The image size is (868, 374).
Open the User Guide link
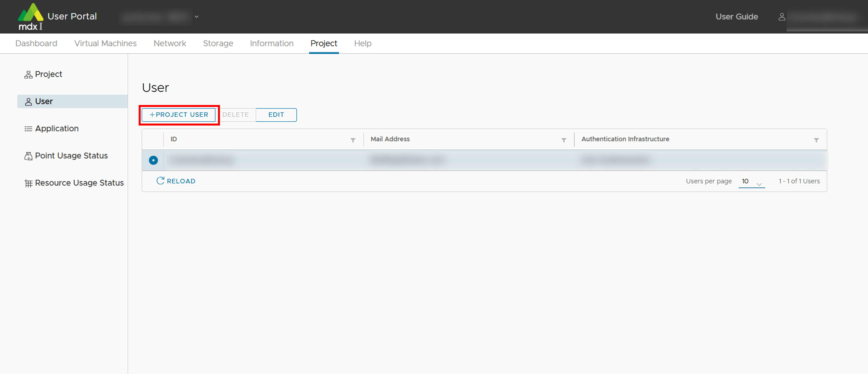(736, 17)
